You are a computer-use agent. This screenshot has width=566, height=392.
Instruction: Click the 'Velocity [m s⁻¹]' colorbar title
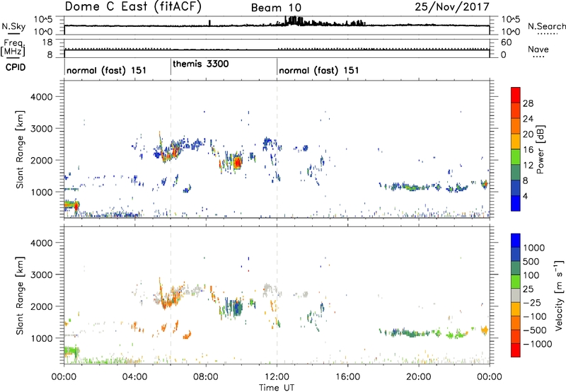point(559,295)
